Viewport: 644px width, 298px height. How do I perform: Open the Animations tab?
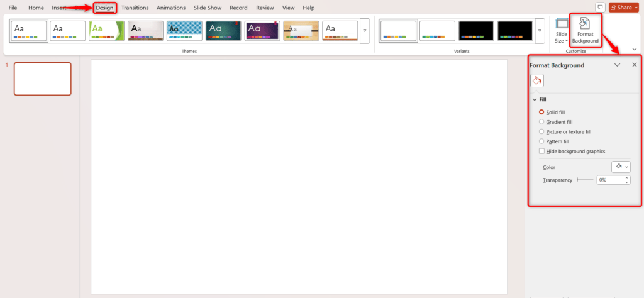tap(171, 8)
